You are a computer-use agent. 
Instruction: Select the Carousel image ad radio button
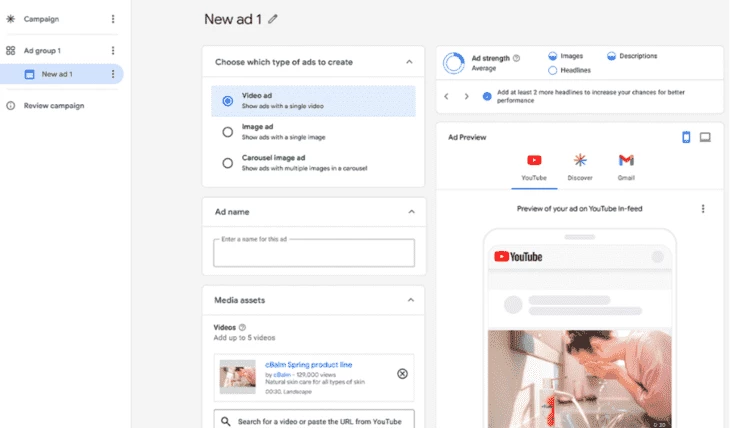(228, 163)
